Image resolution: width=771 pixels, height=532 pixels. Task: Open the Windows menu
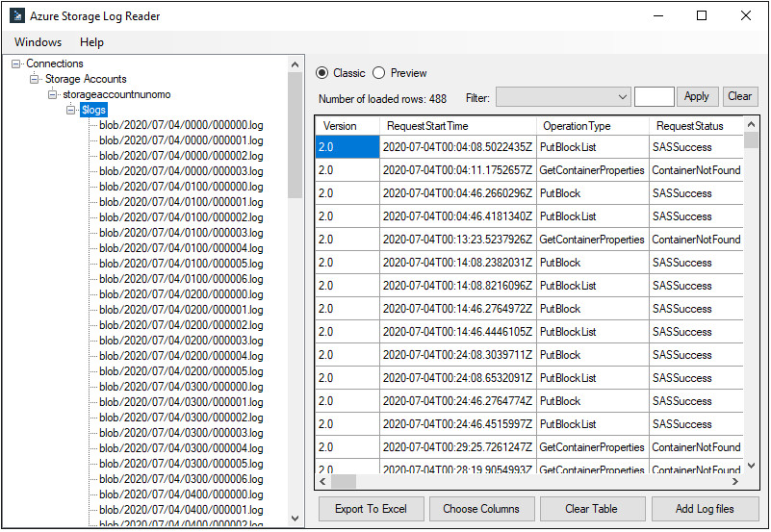pos(38,42)
